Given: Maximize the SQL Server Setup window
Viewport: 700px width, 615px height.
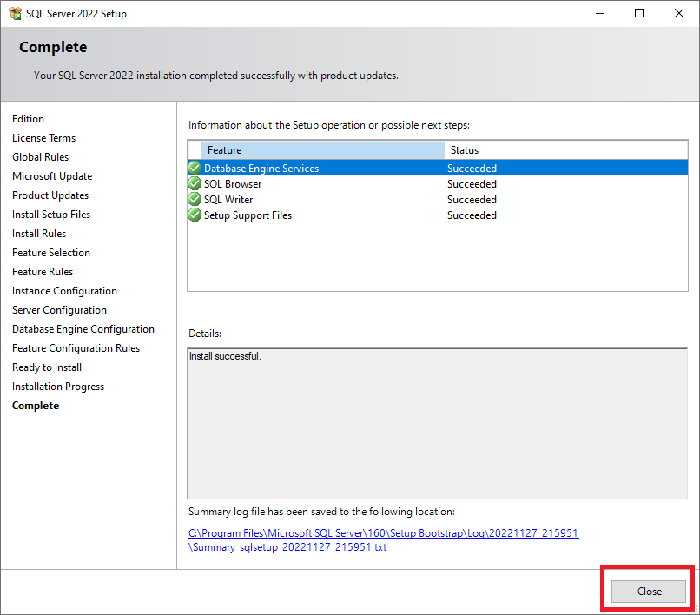Looking at the screenshot, I should tap(639, 14).
